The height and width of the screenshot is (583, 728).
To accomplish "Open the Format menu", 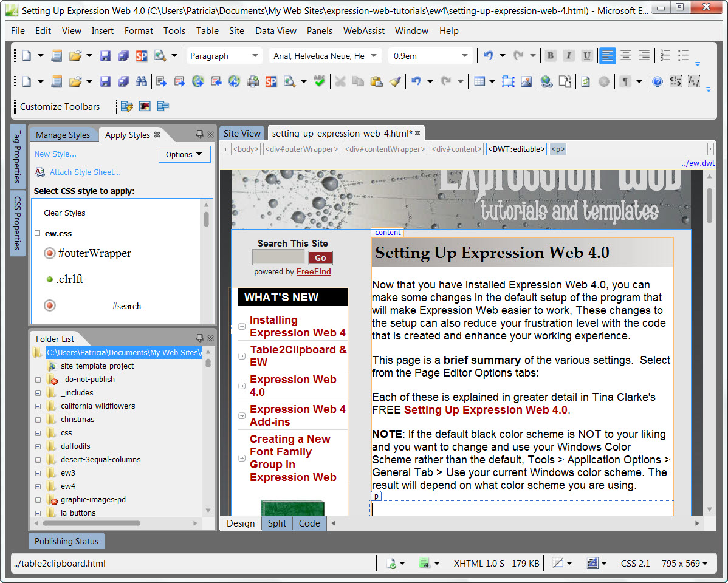I will (x=139, y=30).
